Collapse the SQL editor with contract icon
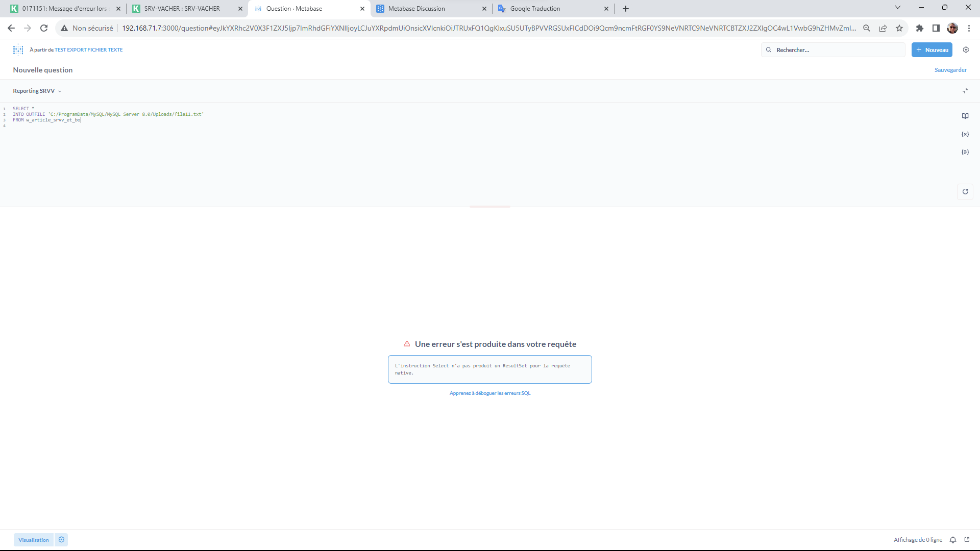 [x=965, y=91]
